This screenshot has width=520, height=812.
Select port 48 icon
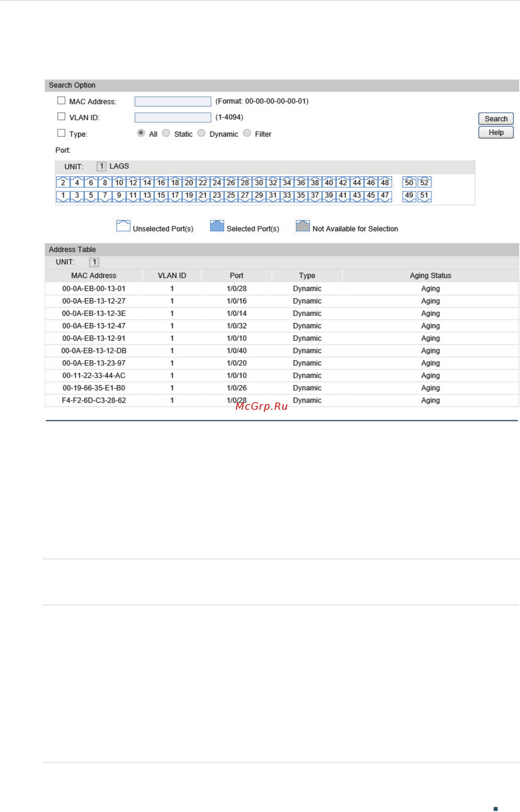click(385, 182)
